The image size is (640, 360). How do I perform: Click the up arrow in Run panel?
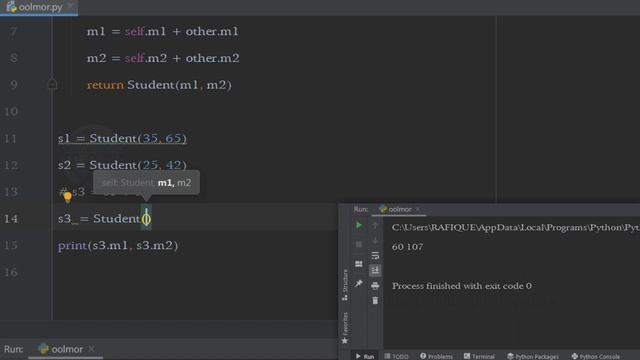[375, 225]
